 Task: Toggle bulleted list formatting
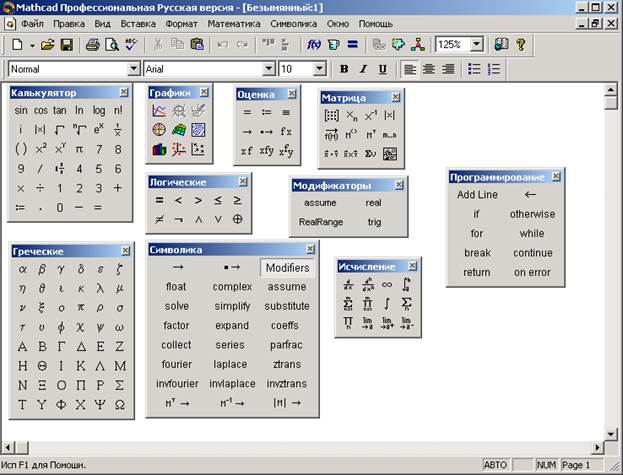(x=474, y=69)
